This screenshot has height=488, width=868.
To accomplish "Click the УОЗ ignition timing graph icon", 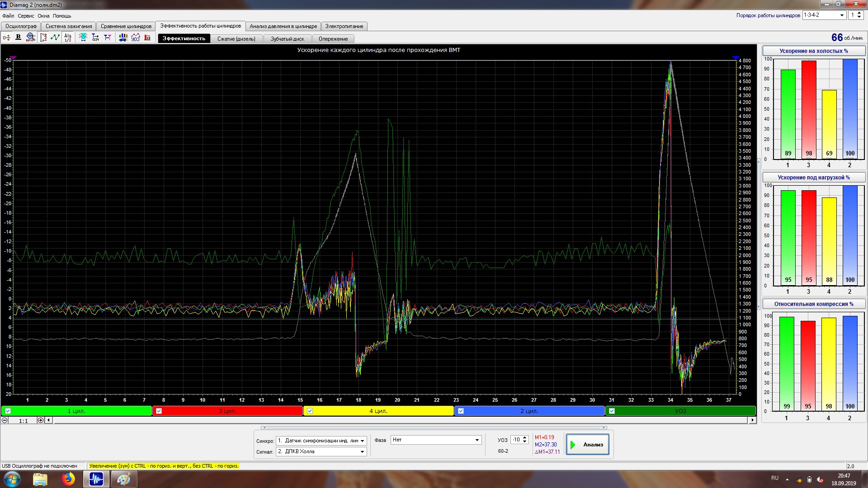I will point(135,38).
